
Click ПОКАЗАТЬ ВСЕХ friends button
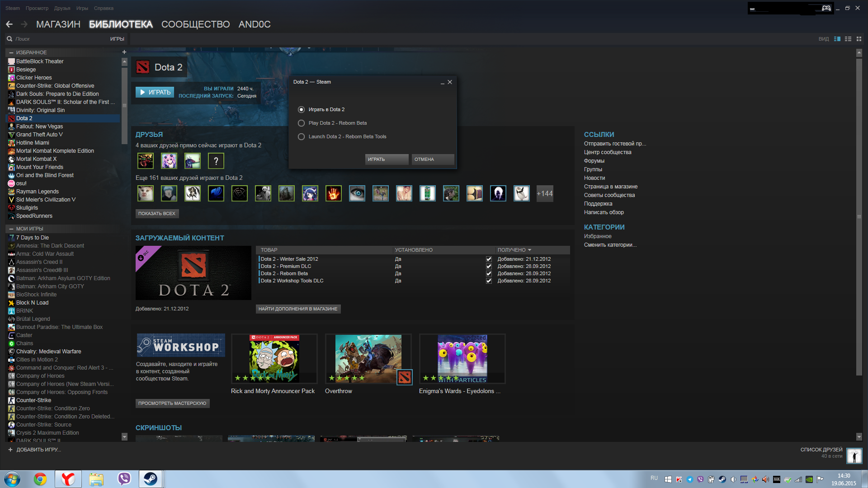tap(157, 214)
